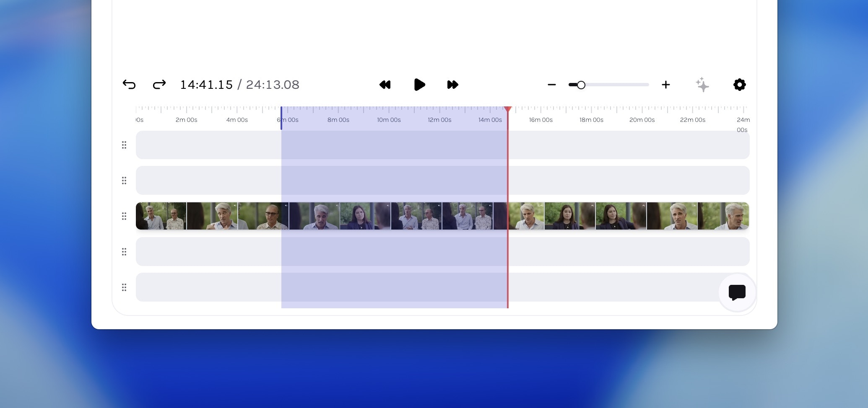Select the first video clip thumbnail
Screen dimensions: 868x408
[x=161, y=216]
